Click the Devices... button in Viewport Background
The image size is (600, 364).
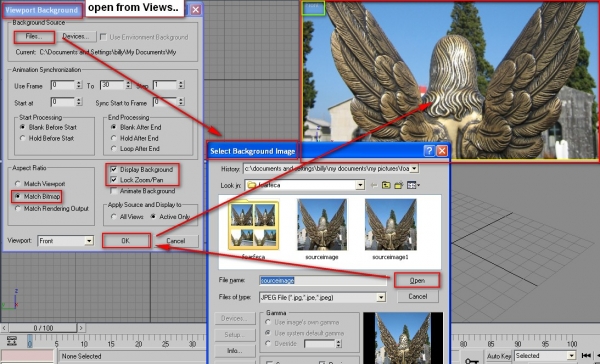tap(76, 37)
